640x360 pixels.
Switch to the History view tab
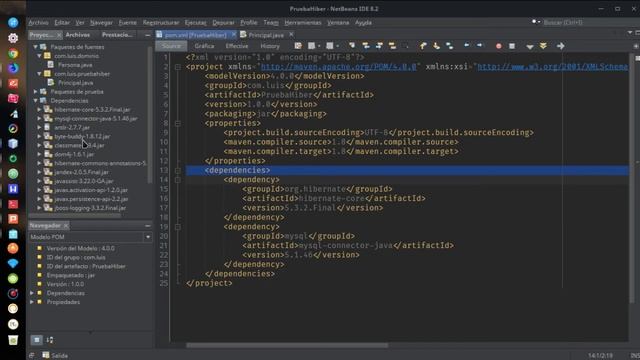click(270, 46)
